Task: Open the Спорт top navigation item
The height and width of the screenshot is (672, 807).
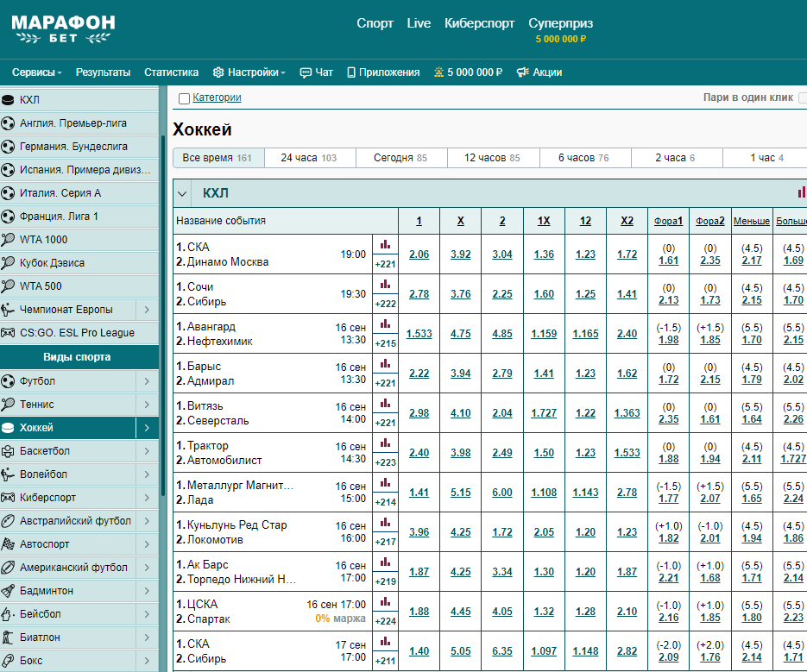Action: pyautogui.click(x=375, y=23)
